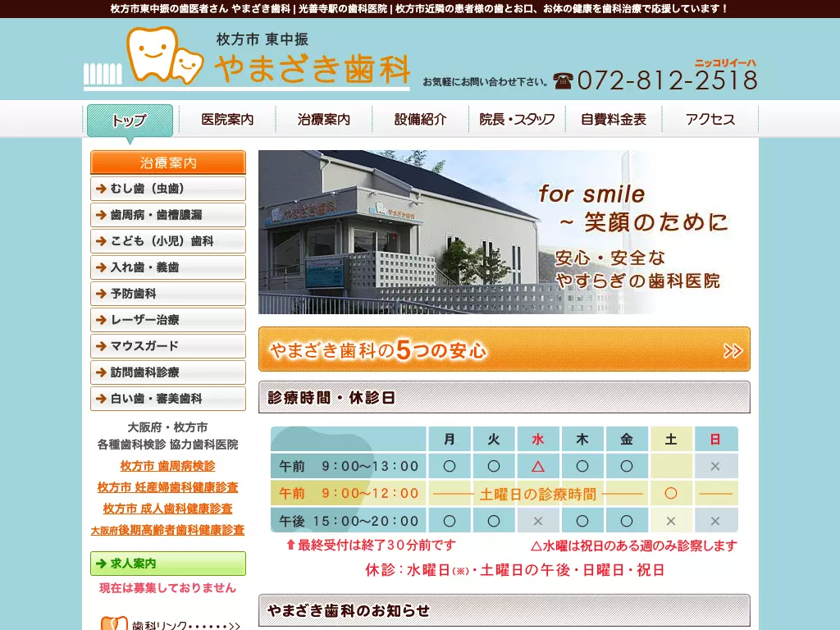Open 歯周病・歯槽膿漏 sidebar button
This screenshot has height=630, width=840.
click(x=168, y=215)
